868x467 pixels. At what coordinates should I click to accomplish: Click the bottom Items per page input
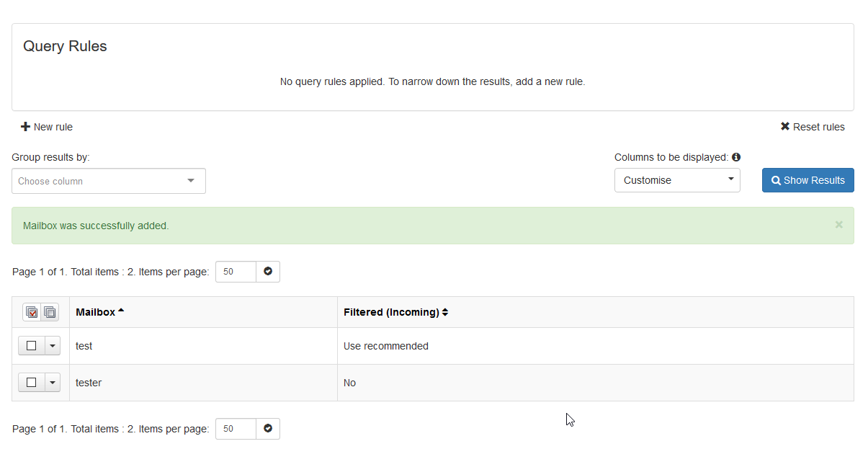click(236, 429)
